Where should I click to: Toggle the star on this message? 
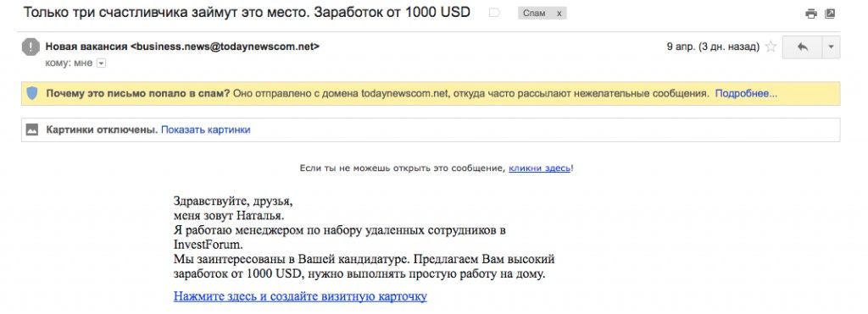(x=771, y=47)
